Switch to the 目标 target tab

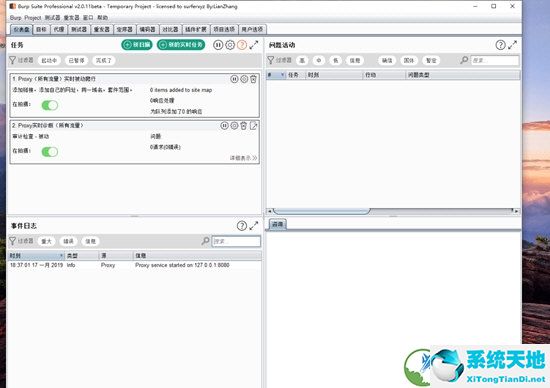tap(41, 29)
